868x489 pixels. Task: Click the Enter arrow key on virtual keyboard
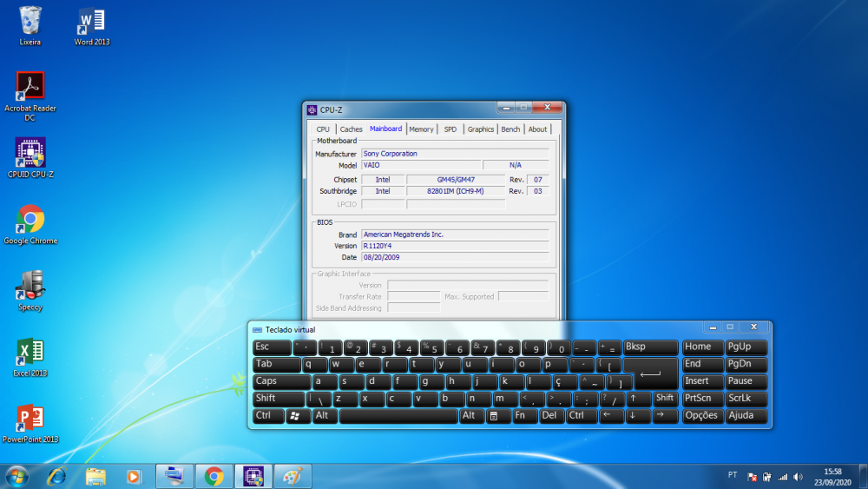[x=650, y=373]
